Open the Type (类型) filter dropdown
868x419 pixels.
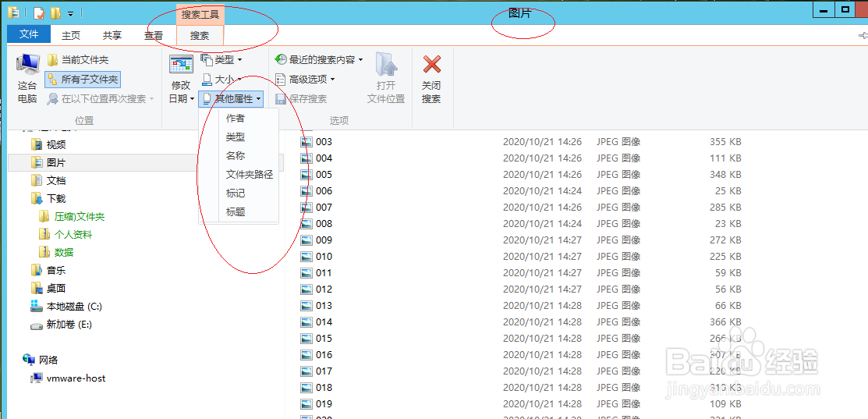click(221, 59)
